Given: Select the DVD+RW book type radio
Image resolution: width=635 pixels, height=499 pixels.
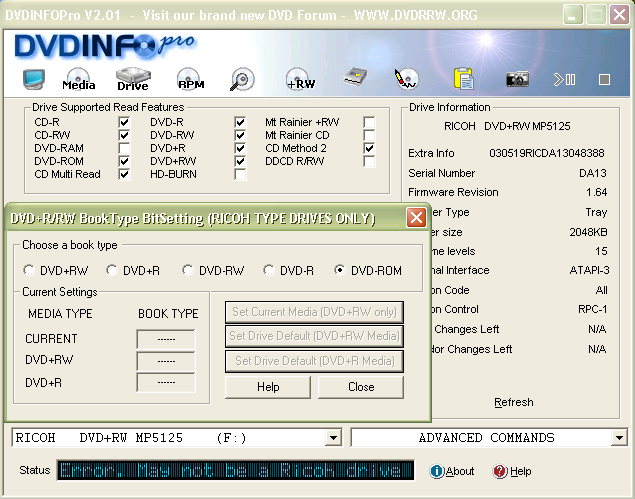Looking at the screenshot, I should pos(29,270).
